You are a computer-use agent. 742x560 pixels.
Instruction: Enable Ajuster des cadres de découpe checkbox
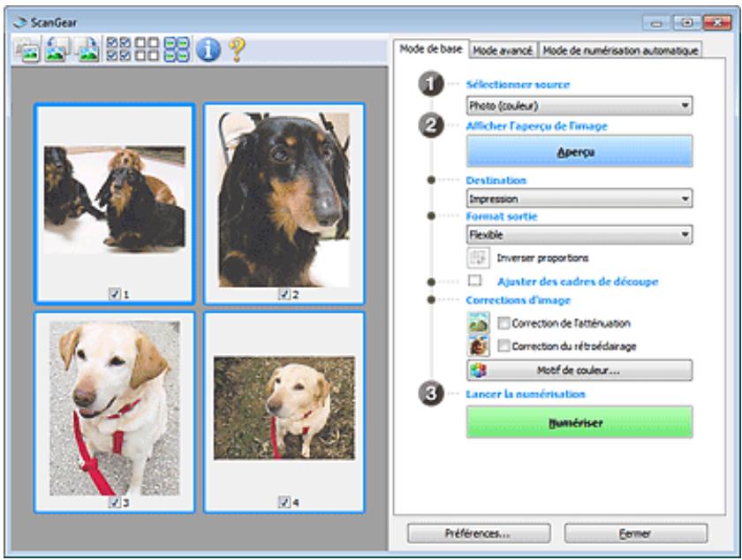(474, 281)
